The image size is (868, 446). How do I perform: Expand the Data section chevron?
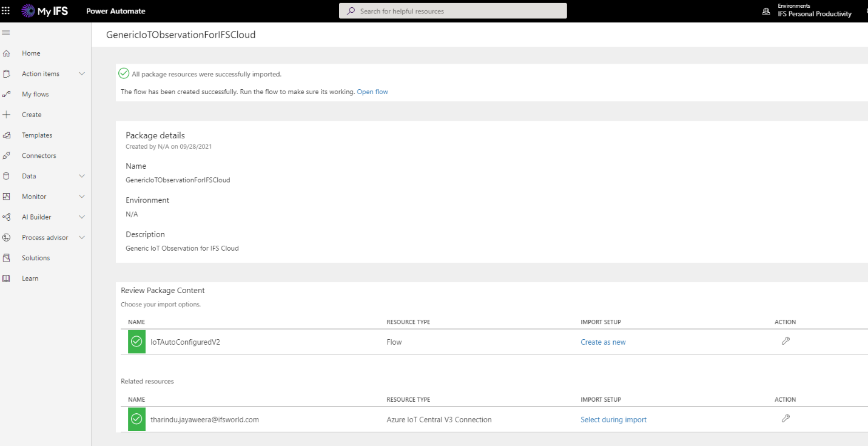coord(82,176)
